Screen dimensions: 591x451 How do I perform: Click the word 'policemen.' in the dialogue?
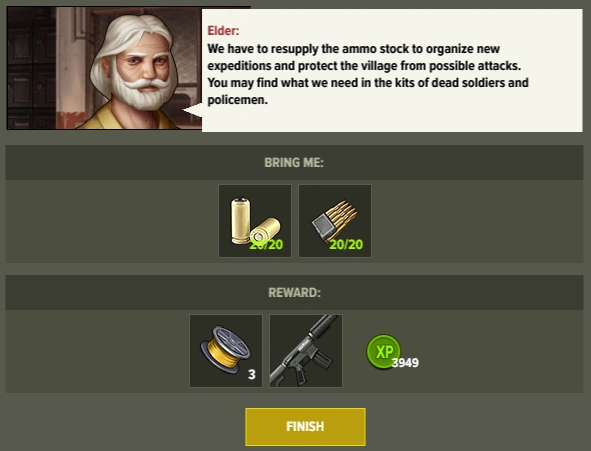tap(237, 100)
